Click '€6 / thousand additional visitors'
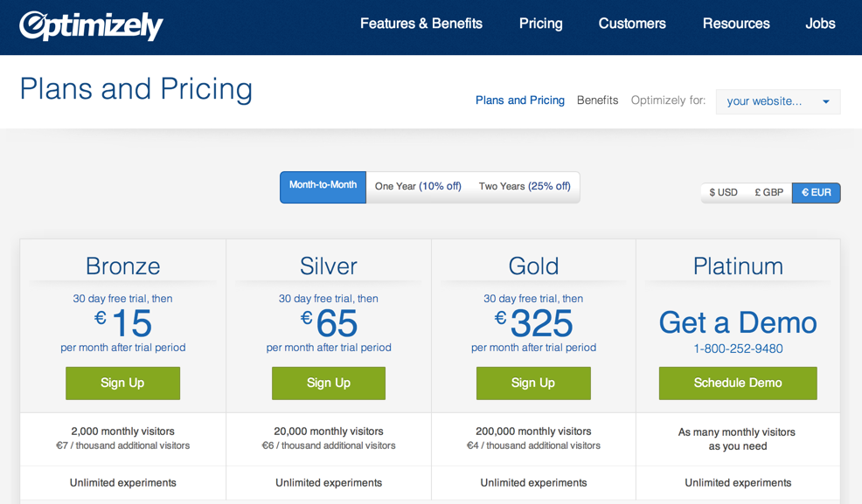This screenshot has width=862, height=504. click(329, 445)
